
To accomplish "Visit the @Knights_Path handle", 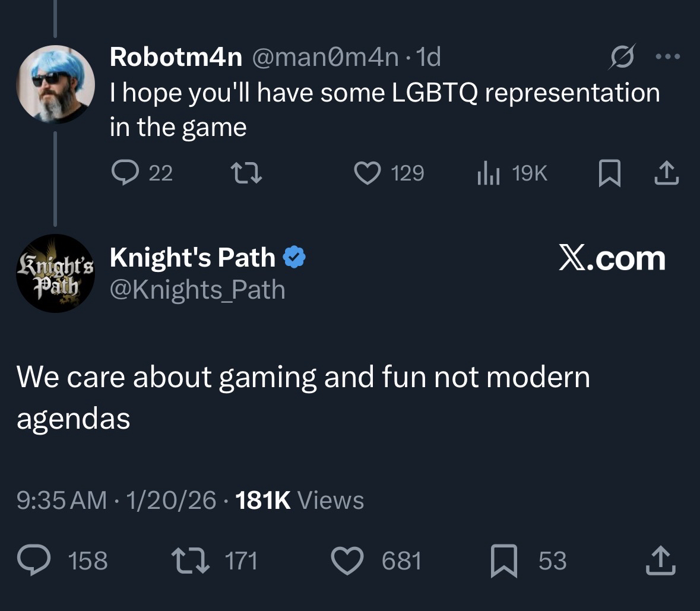I will pyautogui.click(x=198, y=290).
